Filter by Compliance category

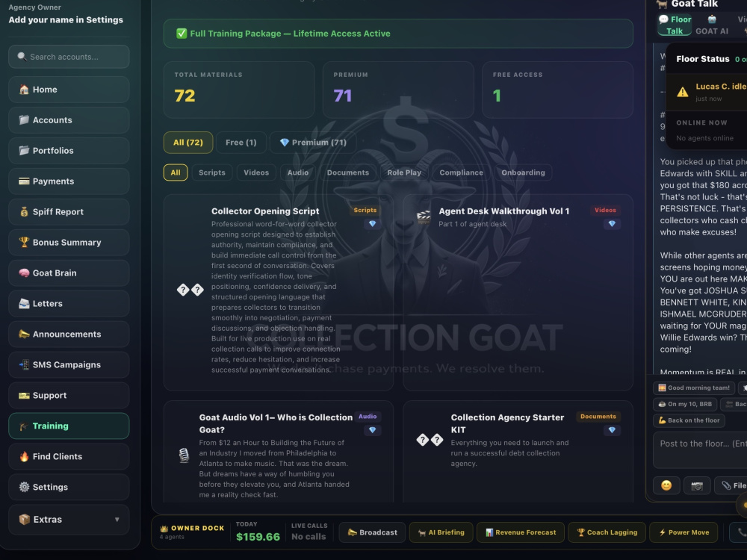pos(461,172)
